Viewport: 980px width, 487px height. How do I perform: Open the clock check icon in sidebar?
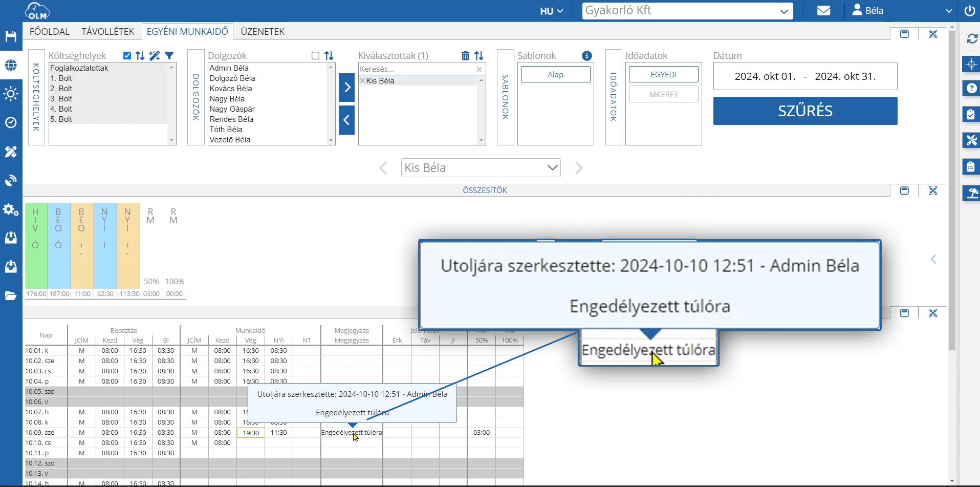coord(11,122)
